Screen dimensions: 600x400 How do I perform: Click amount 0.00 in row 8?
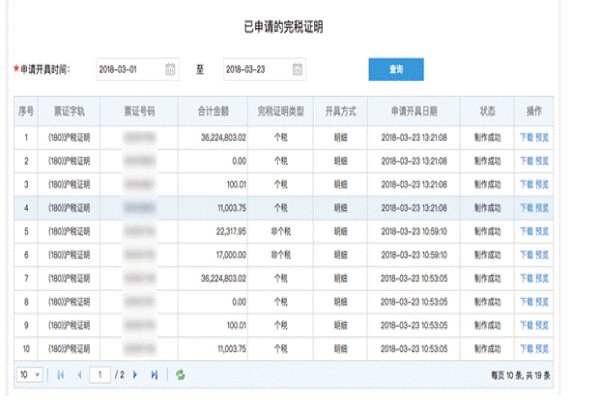pos(239,302)
